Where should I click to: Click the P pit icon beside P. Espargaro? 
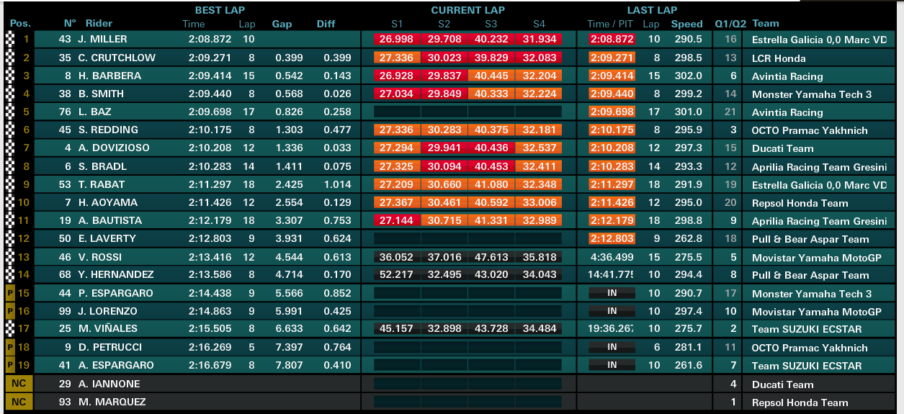pos(9,293)
